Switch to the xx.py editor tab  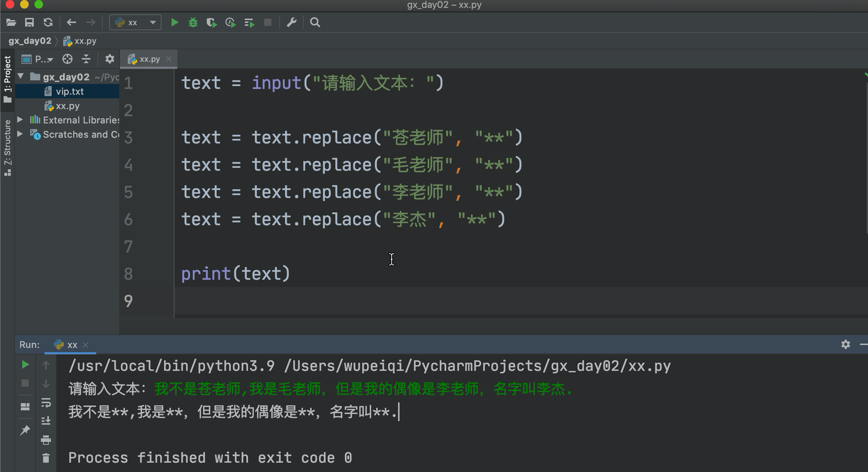(x=149, y=59)
